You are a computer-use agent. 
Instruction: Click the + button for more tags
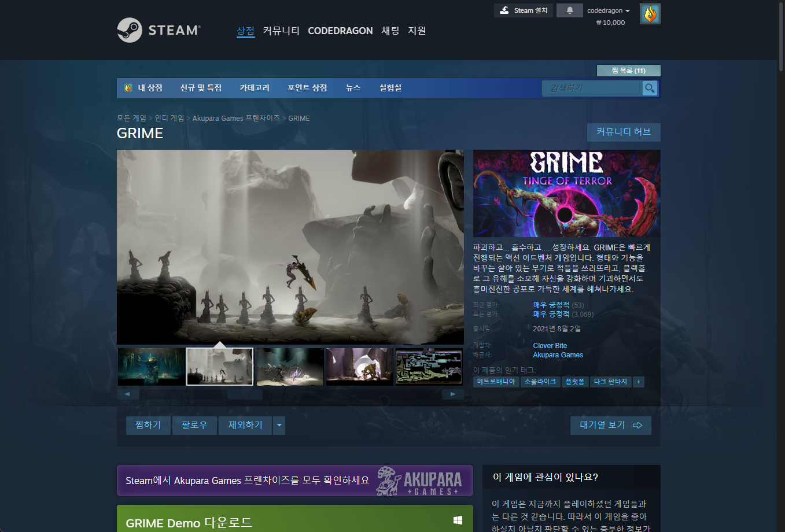[x=639, y=382]
